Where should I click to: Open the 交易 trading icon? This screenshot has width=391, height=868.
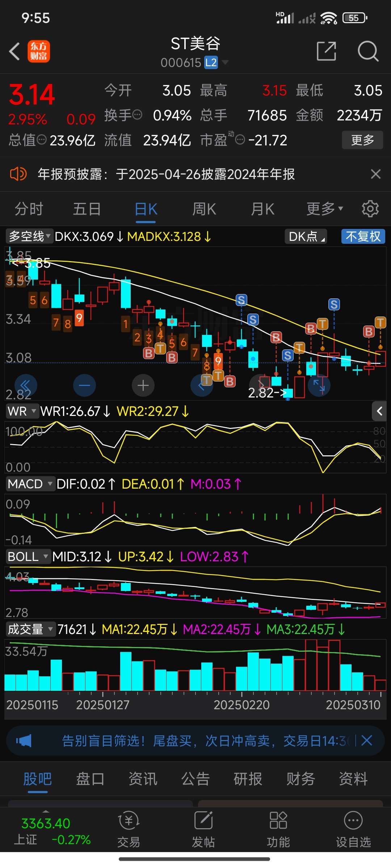point(129,830)
